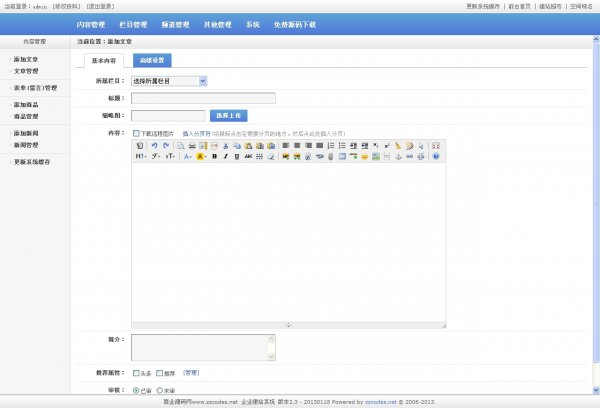Image resolution: width=600 pixels, height=408 pixels.
Task: Open the line height dropdown
Action: point(259,156)
